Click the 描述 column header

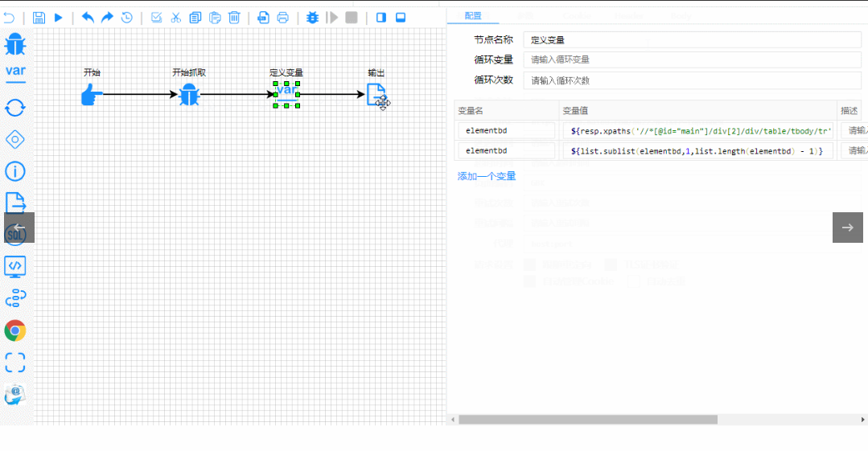click(x=853, y=111)
